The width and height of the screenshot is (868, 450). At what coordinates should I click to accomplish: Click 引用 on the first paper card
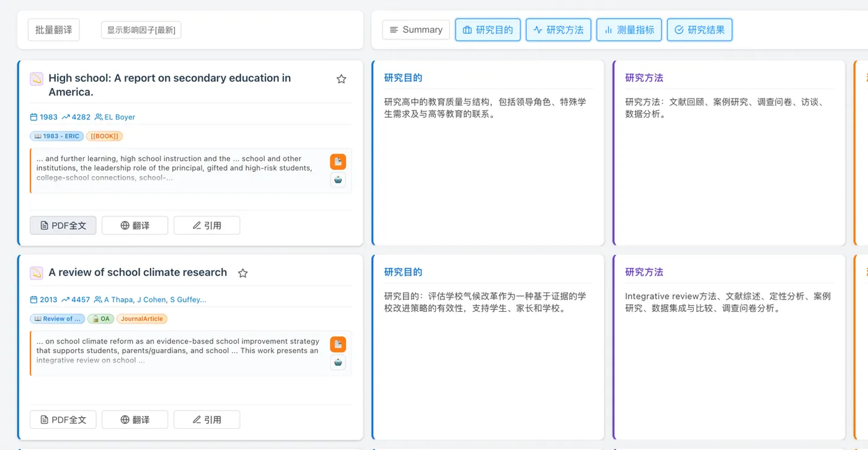207,225
